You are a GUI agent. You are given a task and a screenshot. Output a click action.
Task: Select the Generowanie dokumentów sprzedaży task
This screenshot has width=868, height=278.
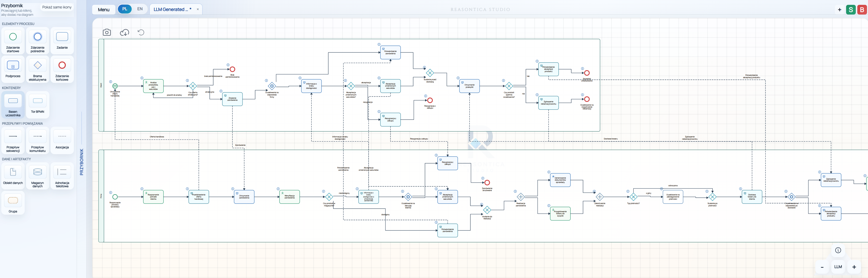(560, 180)
